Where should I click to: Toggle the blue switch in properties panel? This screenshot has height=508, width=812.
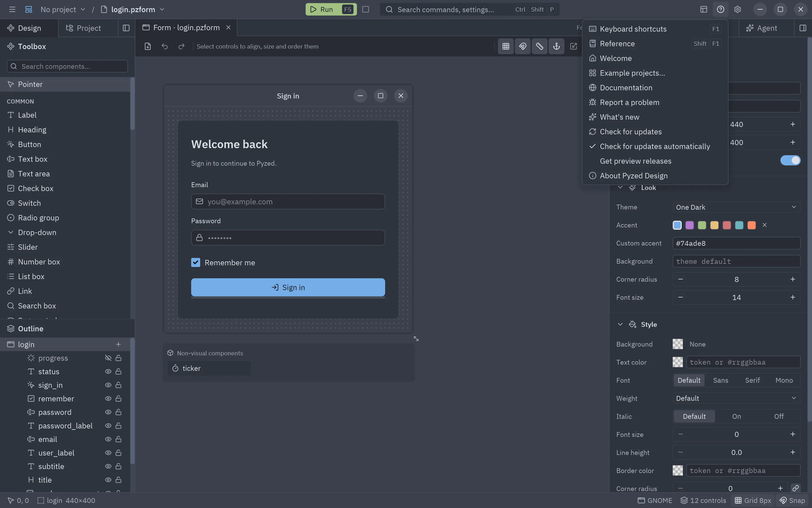click(x=790, y=161)
